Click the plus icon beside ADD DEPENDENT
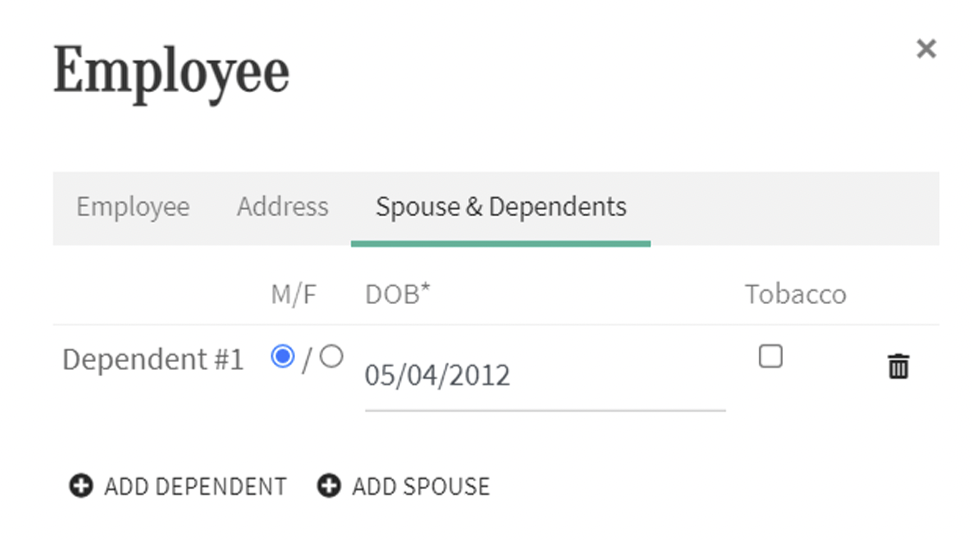 coord(81,486)
